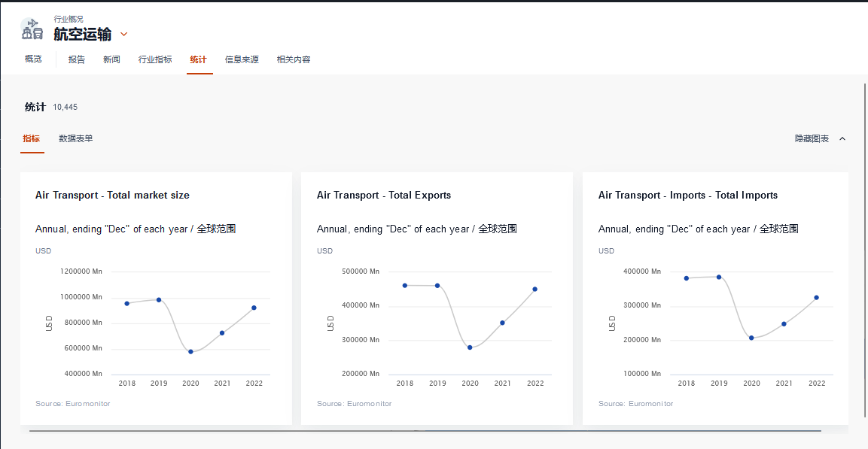Screen dimensions: 868x449
Task: Click the 2019 data point on Total market size
Action: (159, 300)
